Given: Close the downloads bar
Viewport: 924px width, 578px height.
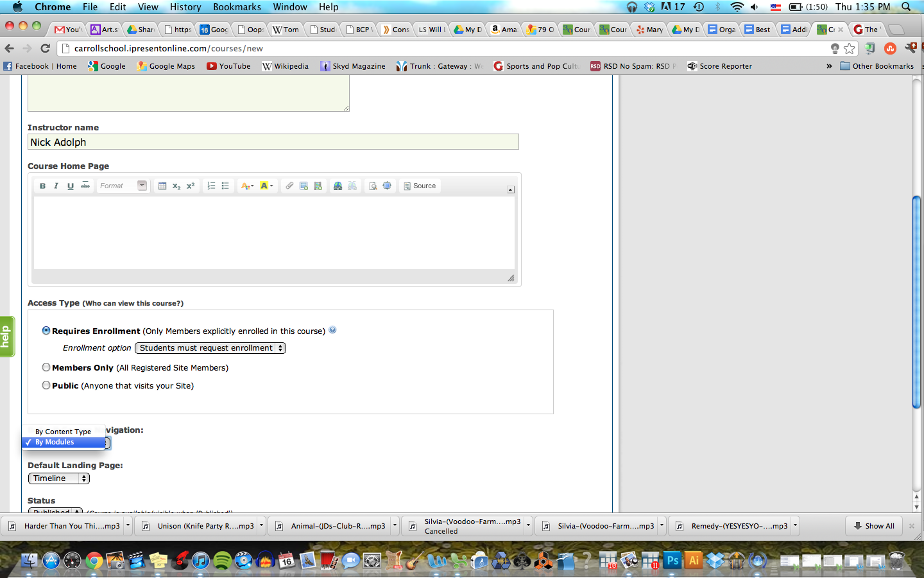Looking at the screenshot, I should (x=911, y=525).
